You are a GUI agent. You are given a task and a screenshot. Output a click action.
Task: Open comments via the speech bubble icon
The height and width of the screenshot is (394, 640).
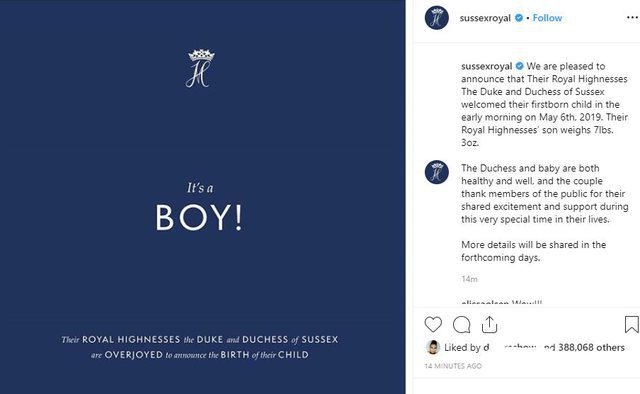point(462,325)
